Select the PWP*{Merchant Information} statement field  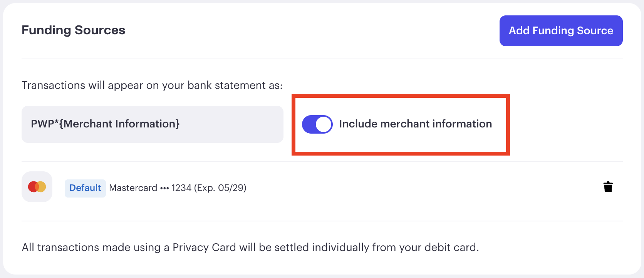153,124
